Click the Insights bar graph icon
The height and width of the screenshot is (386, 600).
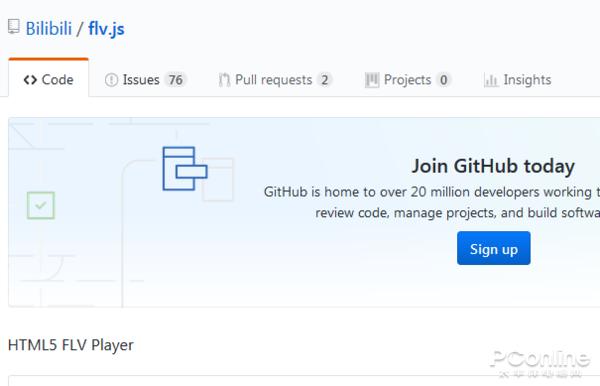point(491,80)
